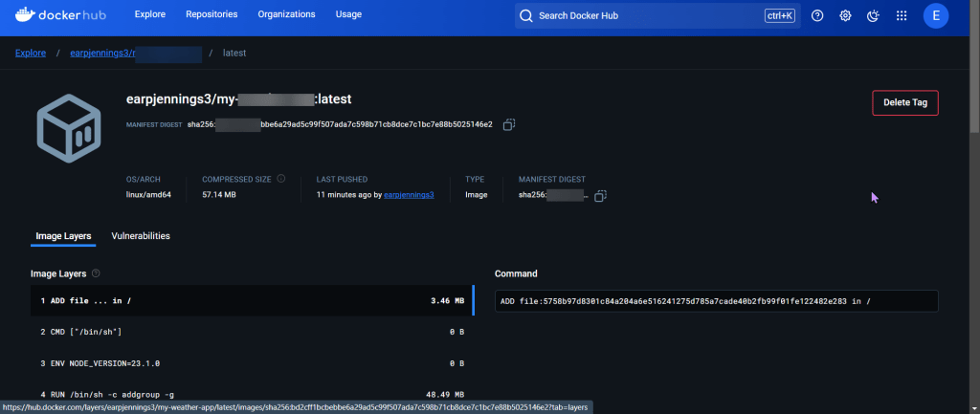Open the Organizations menu item
The image size is (980, 414).
pyautogui.click(x=287, y=15)
